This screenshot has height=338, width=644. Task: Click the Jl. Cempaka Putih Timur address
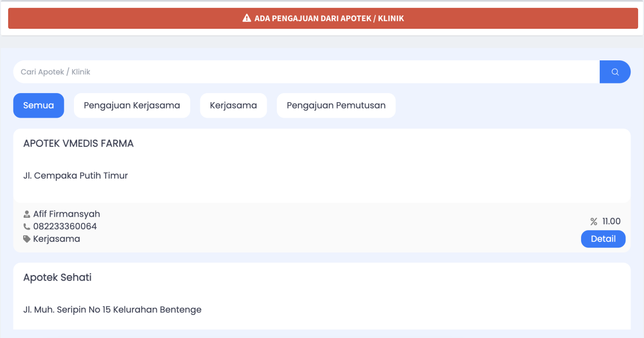pyautogui.click(x=75, y=176)
